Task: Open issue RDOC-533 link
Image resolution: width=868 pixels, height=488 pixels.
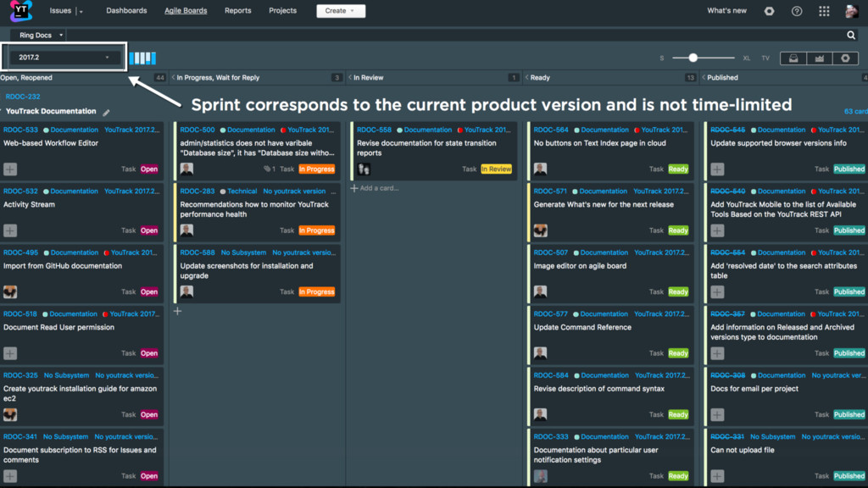Action: [x=20, y=130]
